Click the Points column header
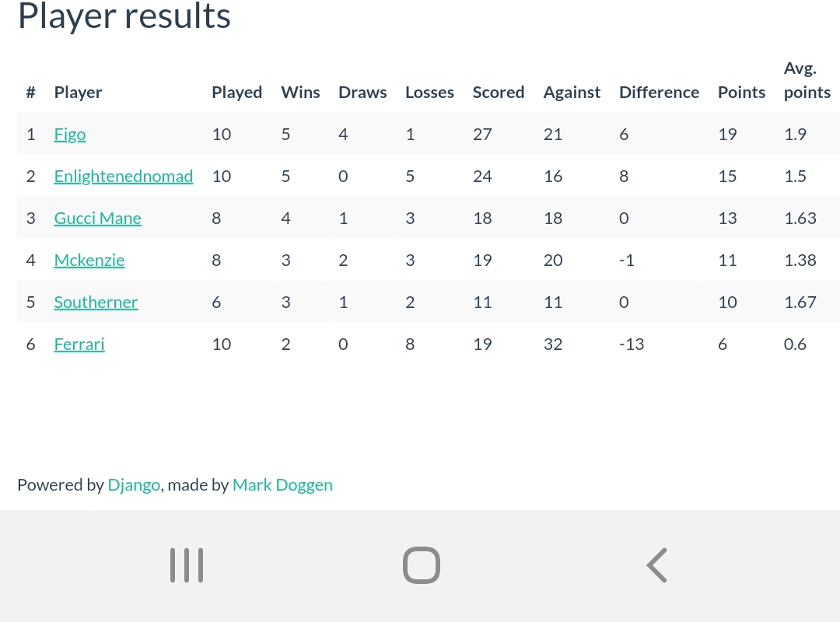840x622 pixels. (x=741, y=93)
